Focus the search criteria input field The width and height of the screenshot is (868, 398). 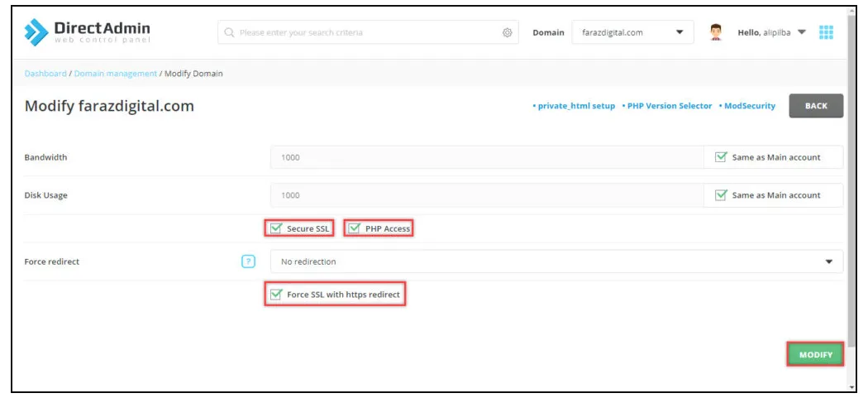[368, 33]
